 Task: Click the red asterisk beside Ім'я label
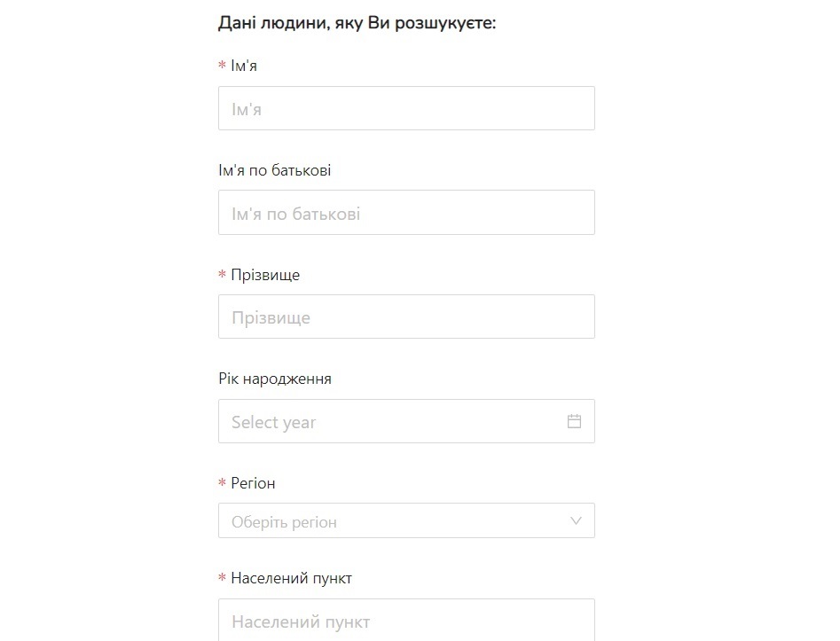coord(223,66)
